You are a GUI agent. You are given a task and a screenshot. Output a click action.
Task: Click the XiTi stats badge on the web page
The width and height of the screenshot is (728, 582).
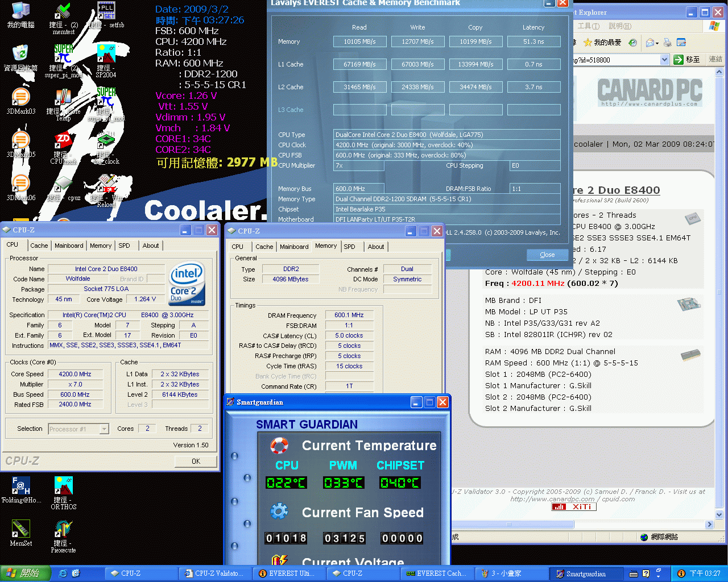tap(573, 507)
